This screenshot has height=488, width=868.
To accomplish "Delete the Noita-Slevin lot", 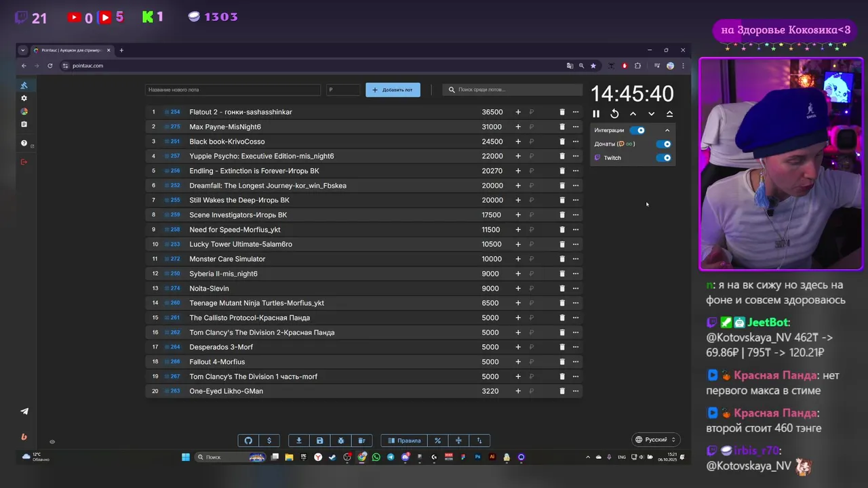I will point(561,288).
